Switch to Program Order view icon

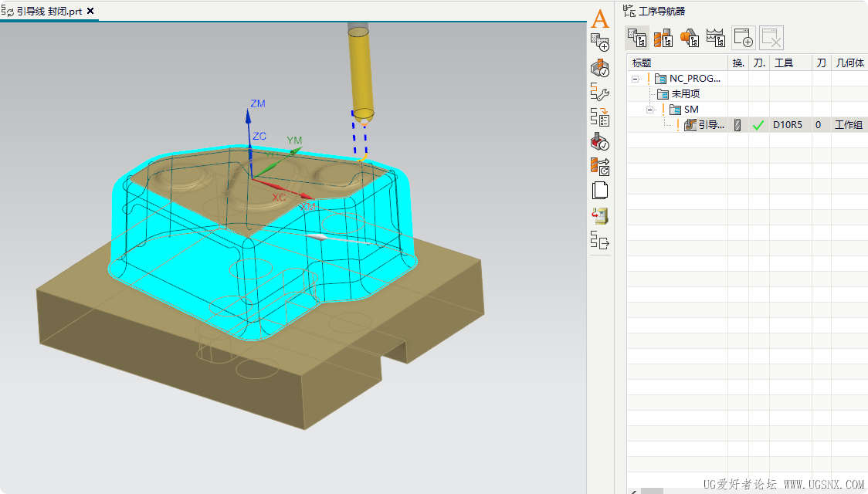point(638,38)
